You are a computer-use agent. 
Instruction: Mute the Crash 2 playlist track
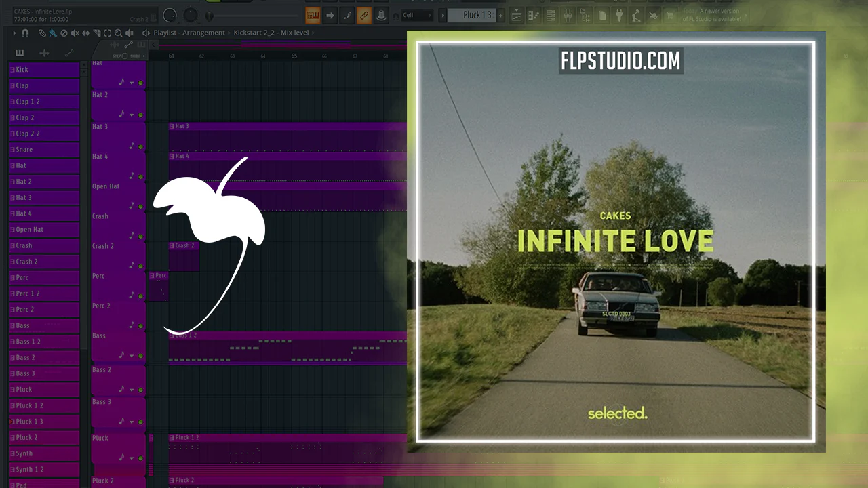coord(141,266)
